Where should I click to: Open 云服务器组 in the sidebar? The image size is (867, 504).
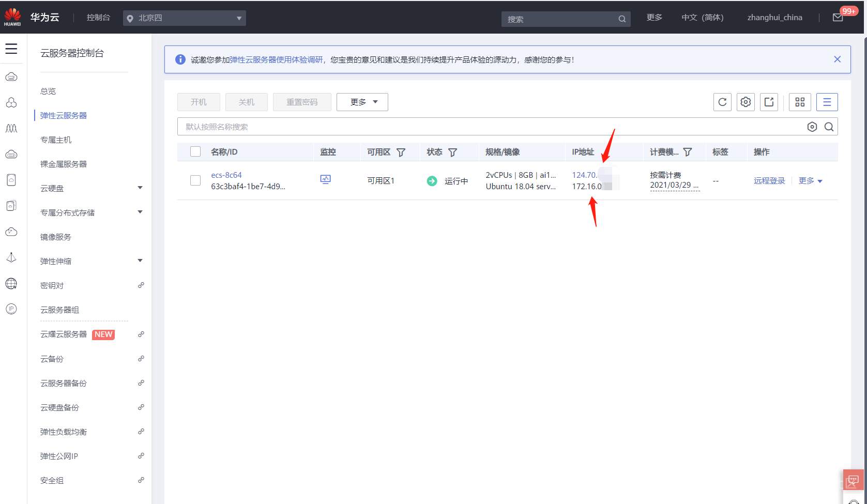click(60, 310)
